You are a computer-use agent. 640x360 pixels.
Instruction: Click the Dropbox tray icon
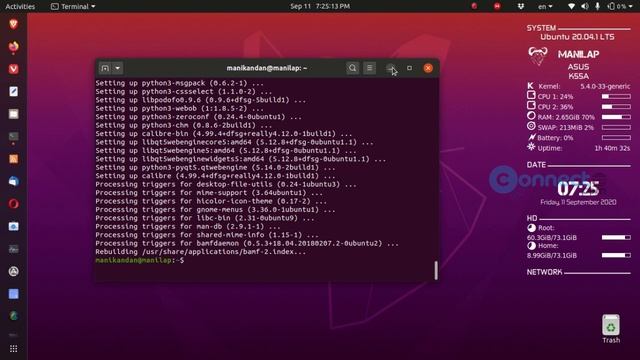[520, 6]
